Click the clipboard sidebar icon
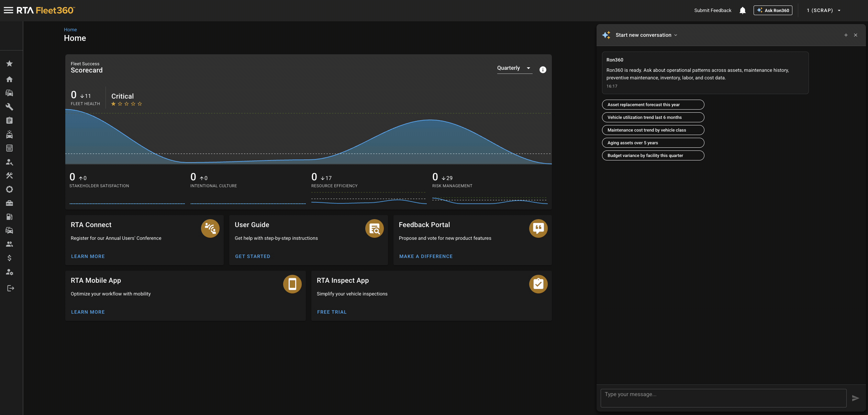The height and width of the screenshot is (415, 868). (10, 121)
